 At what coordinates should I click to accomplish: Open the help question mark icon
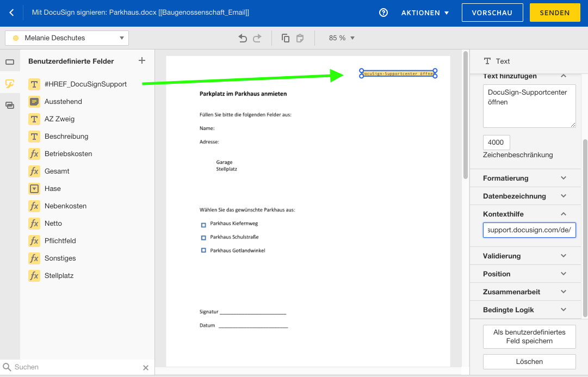point(385,12)
